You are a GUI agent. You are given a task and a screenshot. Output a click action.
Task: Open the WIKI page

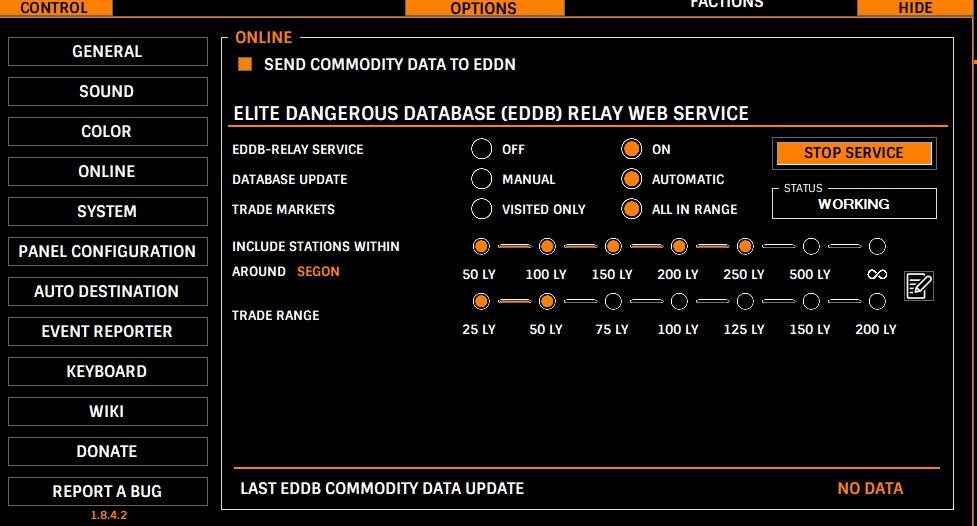108,411
